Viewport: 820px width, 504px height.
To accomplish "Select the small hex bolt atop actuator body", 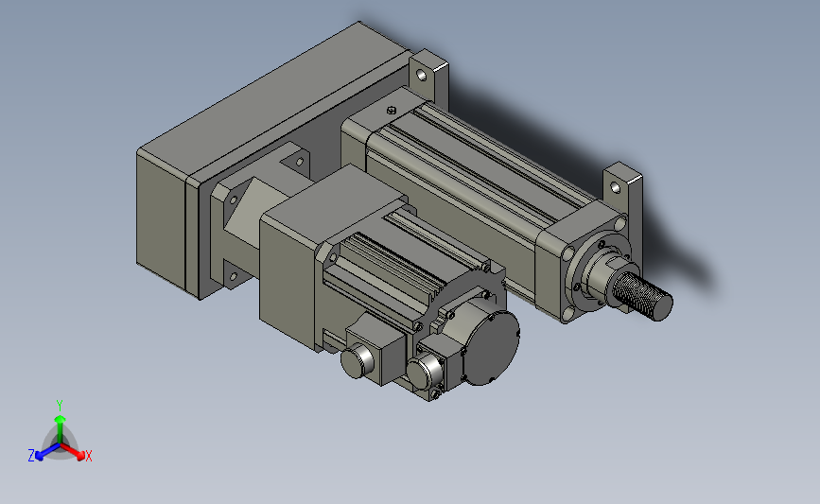I will coord(392,111).
